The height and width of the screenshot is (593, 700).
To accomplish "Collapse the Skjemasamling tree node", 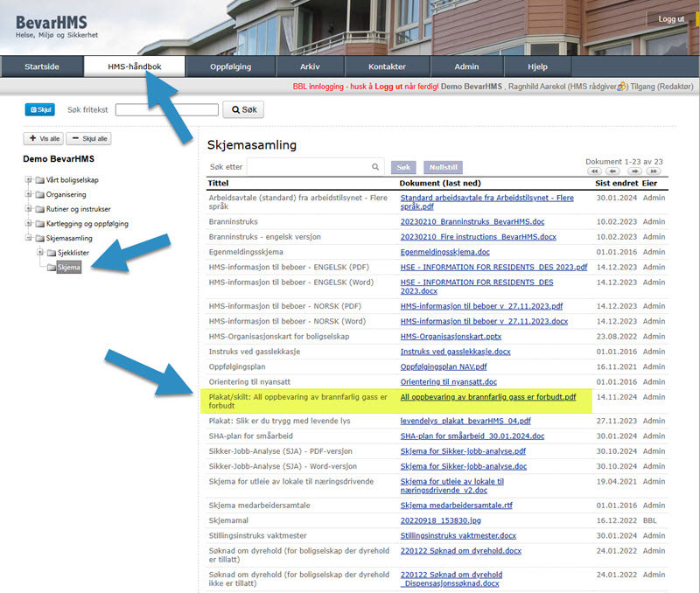I will click(28, 238).
